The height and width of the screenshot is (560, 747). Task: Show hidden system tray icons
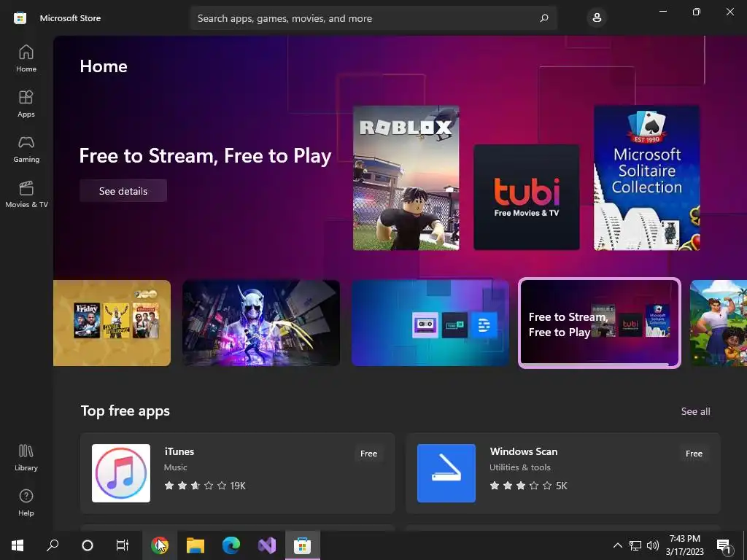617,545
